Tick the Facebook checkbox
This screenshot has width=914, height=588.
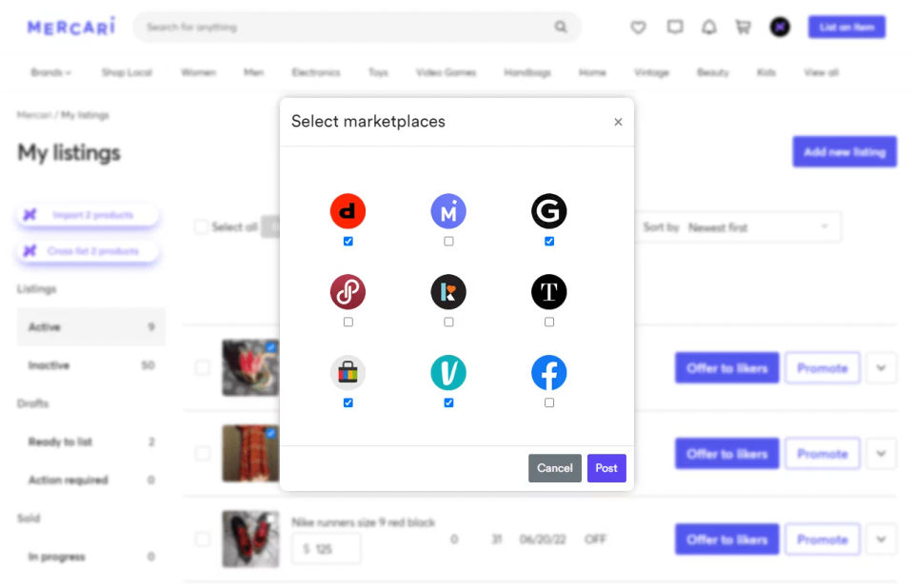[x=549, y=403]
